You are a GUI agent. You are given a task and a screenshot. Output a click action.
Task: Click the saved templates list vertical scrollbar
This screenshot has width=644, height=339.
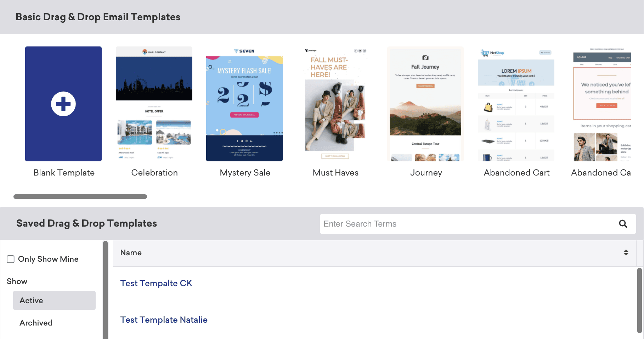(x=639, y=300)
